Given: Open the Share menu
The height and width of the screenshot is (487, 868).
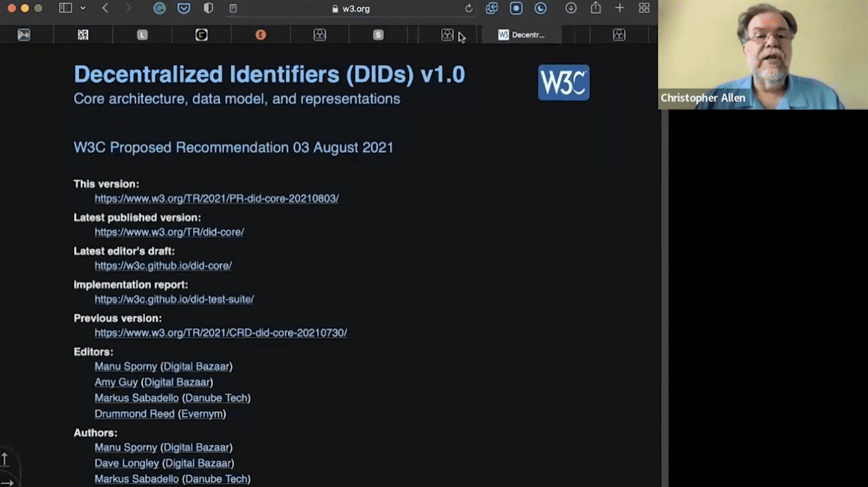Looking at the screenshot, I should click(595, 8).
